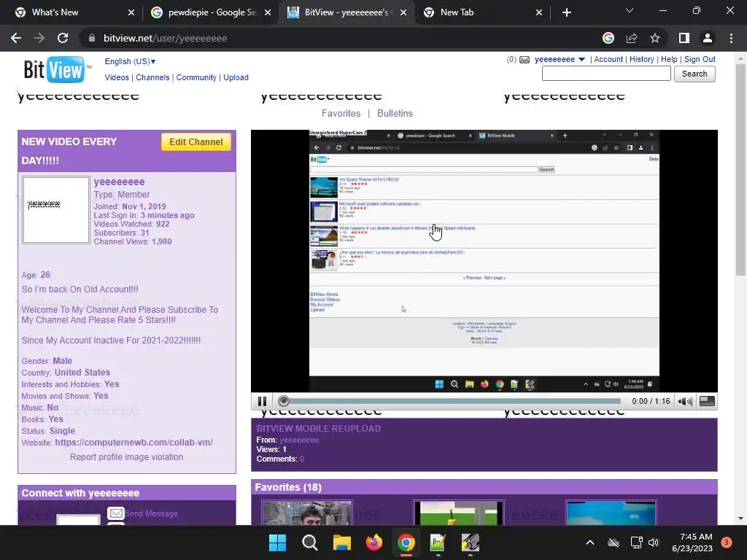Open the English (US) language dropdown
The image size is (747, 560).
[x=130, y=61]
